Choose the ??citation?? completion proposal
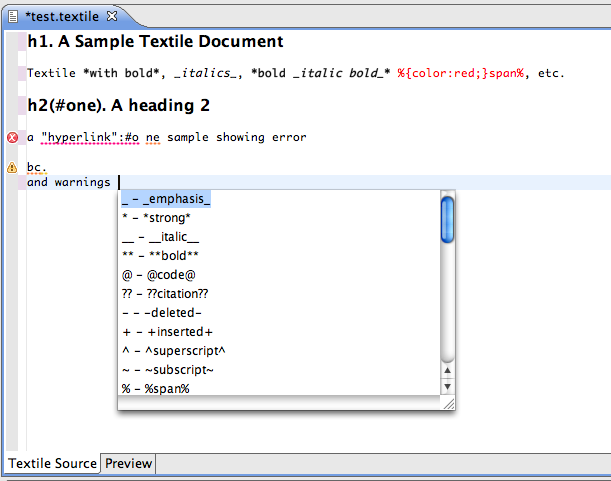 [x=279, y=294]
